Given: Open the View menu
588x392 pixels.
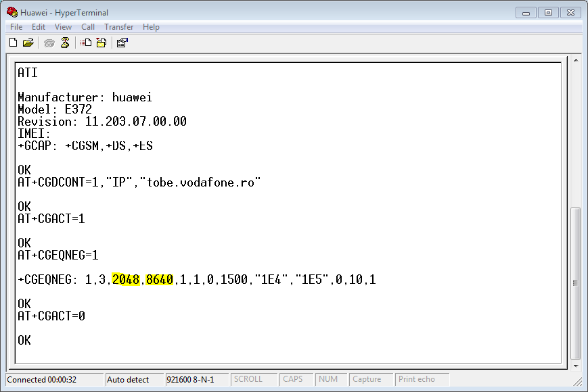Looking at the screenshot, I should click(63, 27).
